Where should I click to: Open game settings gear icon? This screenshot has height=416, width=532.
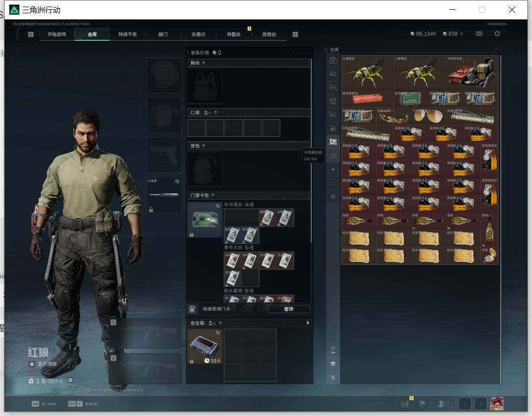pos(497,34)
